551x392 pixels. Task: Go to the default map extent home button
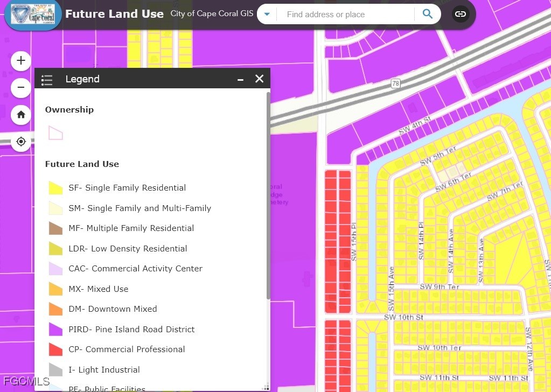21,114
